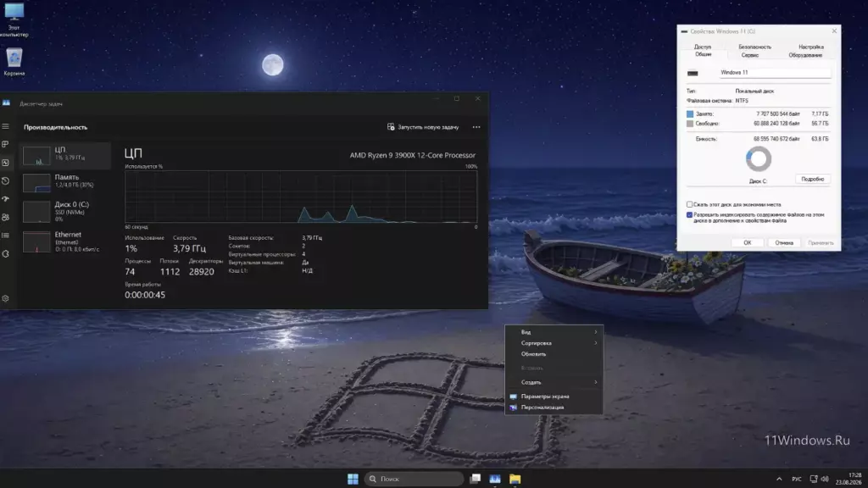868x488 pixels.
Task: Open App history page in Task Manager sidebar
Action: pyautogui.click(x=6, y=181)
